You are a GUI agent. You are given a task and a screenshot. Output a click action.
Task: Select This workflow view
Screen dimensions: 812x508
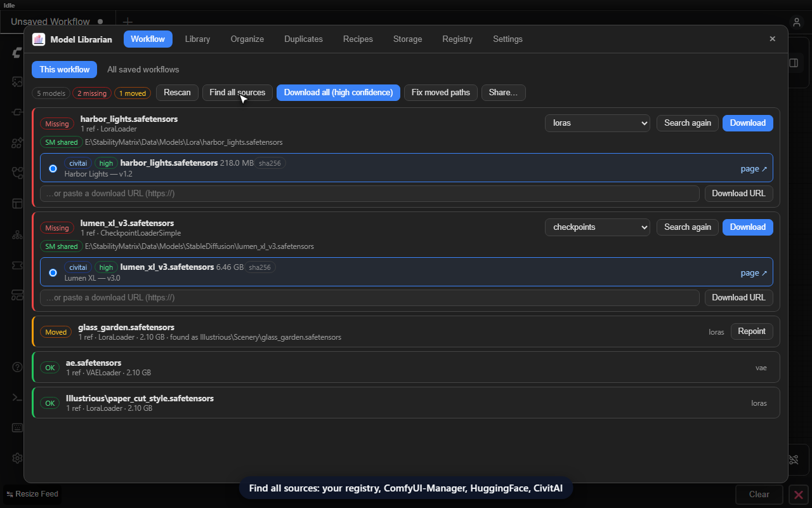tap(65, 69)
